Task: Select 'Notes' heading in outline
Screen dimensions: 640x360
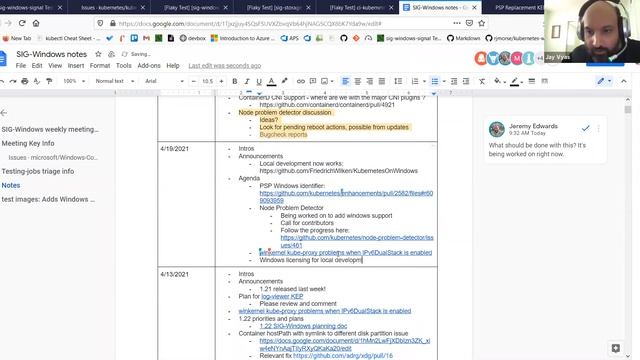Action: click(x=11, y=185)
